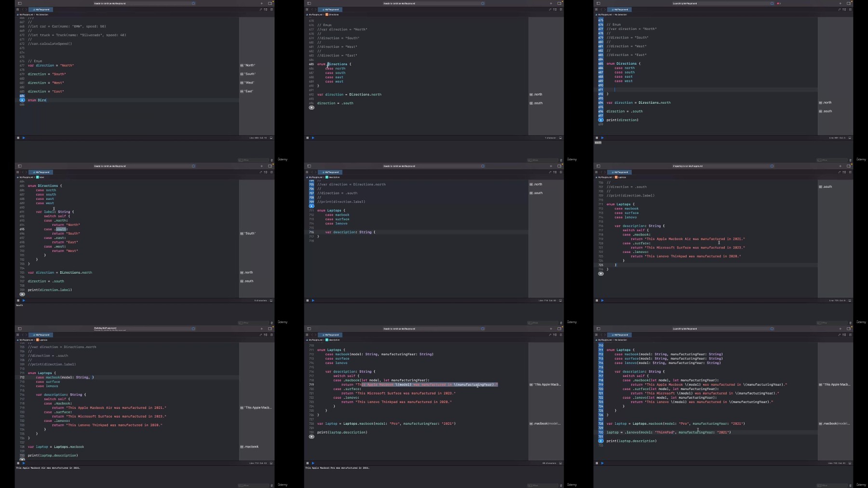
Task: Toggle debug area button in ThinkPad code window
Action: pos(850,463)
